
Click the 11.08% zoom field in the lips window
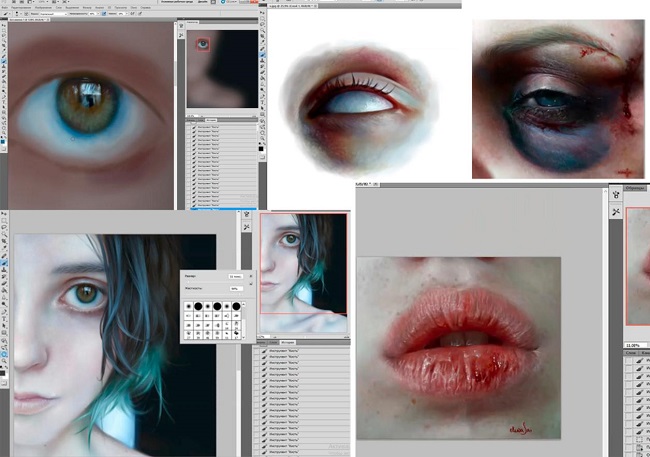click(x=636, y=345)
